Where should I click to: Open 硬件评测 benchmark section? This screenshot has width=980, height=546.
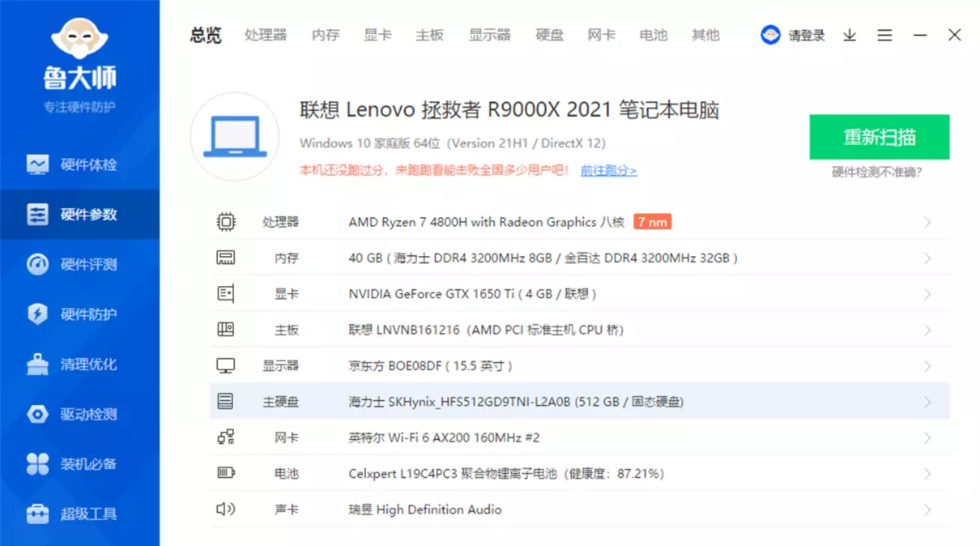click(x=79, y=265)
